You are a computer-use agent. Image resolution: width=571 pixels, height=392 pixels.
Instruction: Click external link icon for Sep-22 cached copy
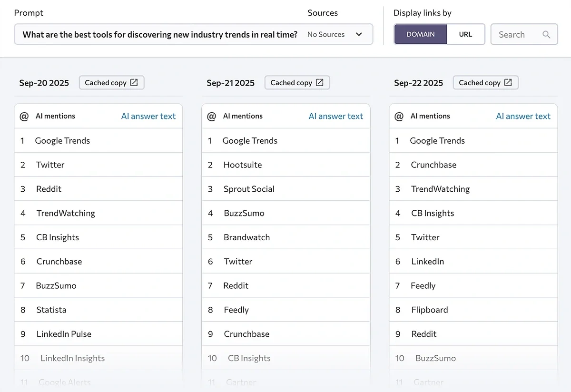point(508,83)
